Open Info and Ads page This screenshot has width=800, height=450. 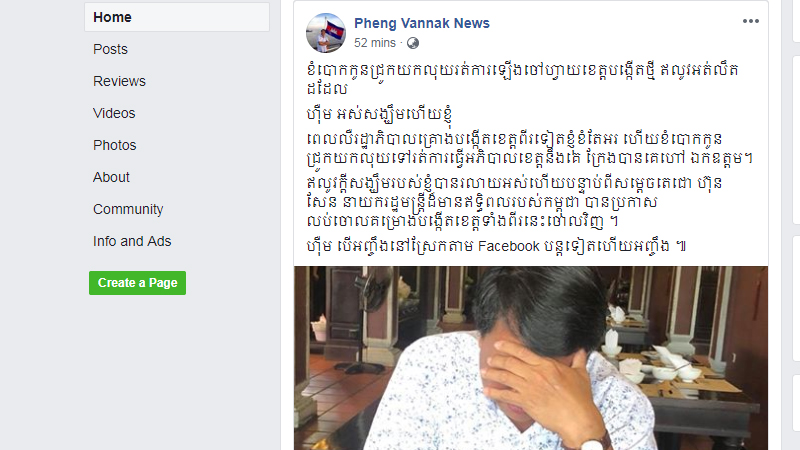(132, 241)
